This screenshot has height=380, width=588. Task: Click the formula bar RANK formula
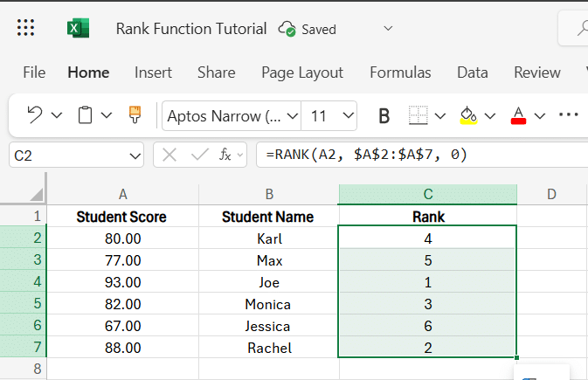366,154
